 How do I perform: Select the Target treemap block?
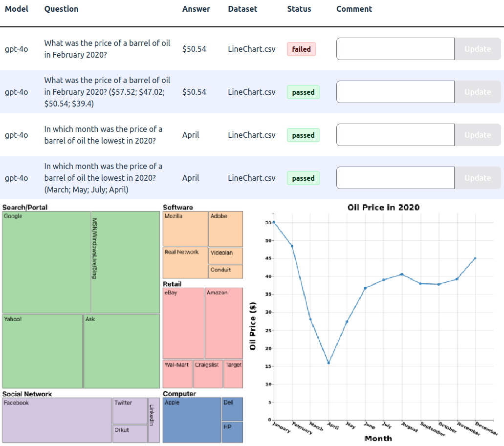(x=233, y=374)
